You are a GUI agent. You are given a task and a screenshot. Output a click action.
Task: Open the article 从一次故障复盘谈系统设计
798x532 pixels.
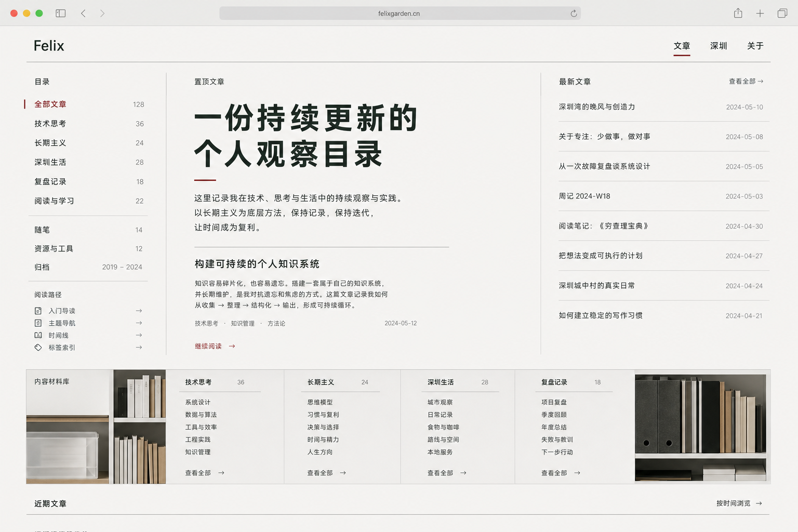[x=604, y=166]
